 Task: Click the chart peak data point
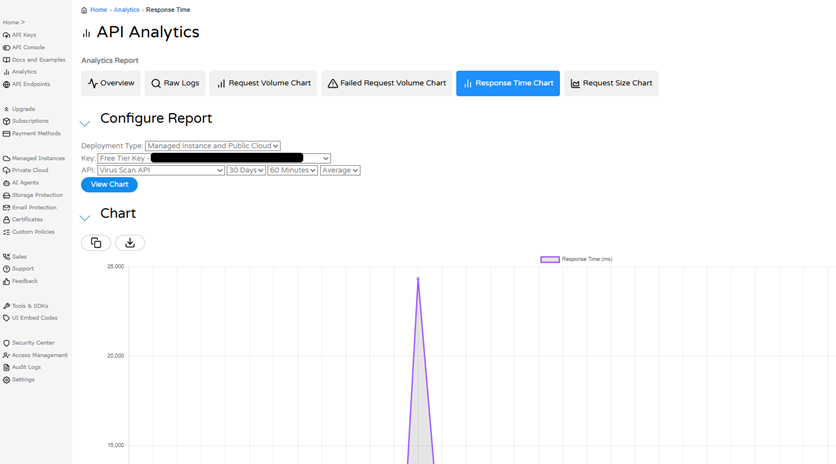418,278
